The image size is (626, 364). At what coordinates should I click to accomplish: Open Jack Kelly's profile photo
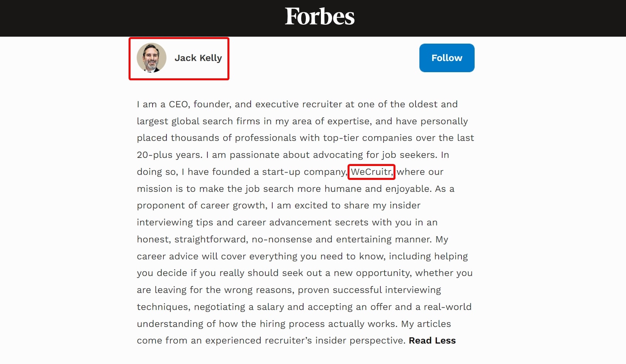click(151, 58)
